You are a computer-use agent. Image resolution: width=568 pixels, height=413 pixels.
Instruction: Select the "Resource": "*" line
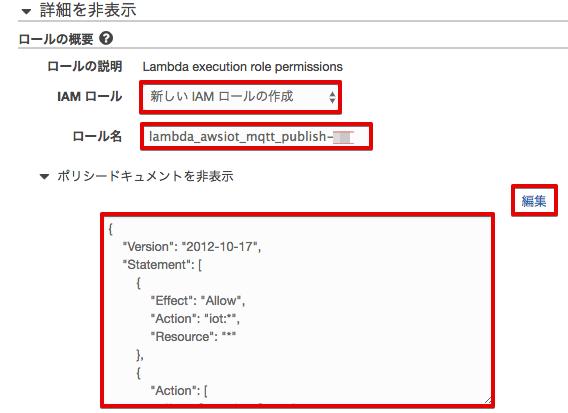tap(193, 337)
